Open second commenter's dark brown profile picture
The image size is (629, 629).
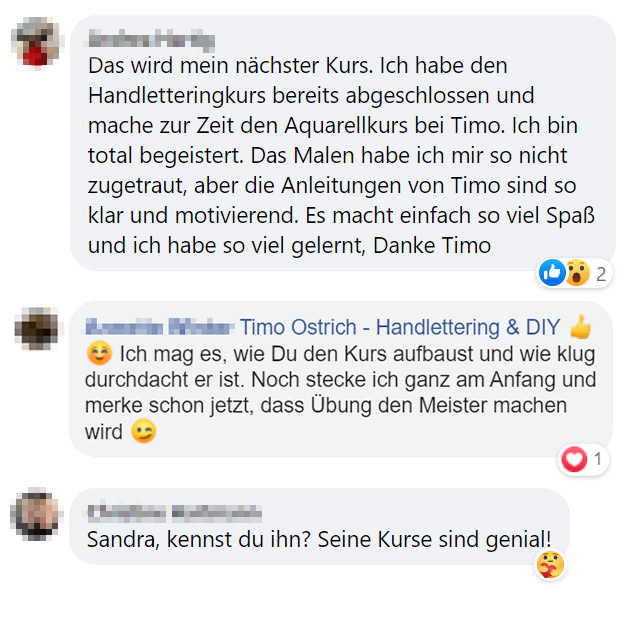[x=37, y=328]
